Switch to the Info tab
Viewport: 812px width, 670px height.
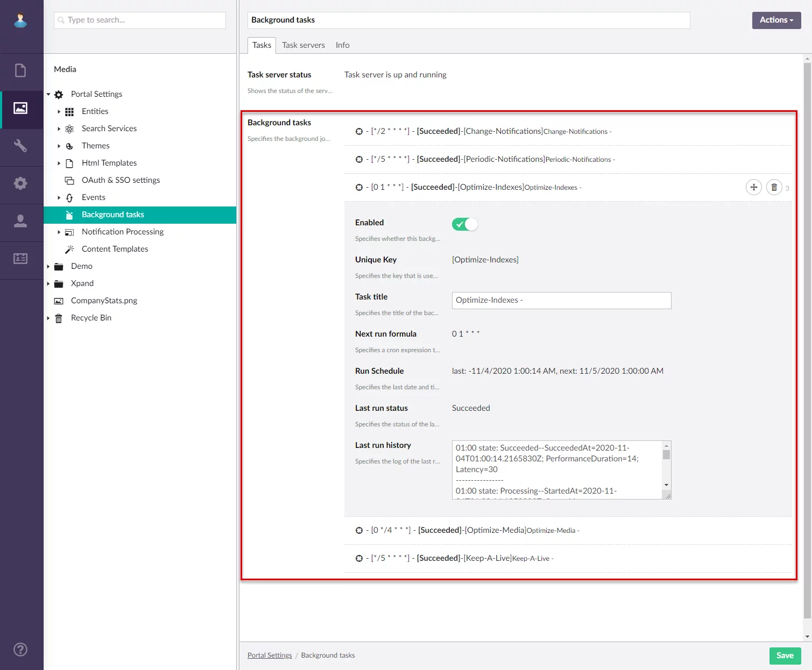(x=342, y=45)
